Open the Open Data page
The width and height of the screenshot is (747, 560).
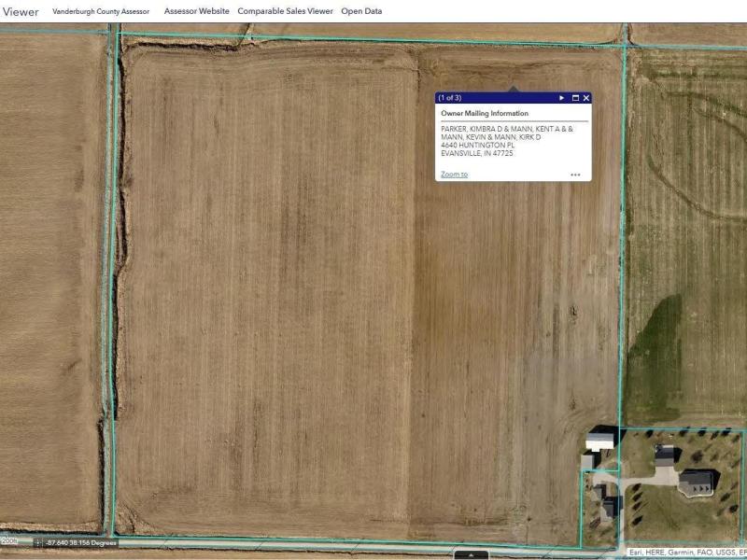pyautogui.click(x=361, y=11)
